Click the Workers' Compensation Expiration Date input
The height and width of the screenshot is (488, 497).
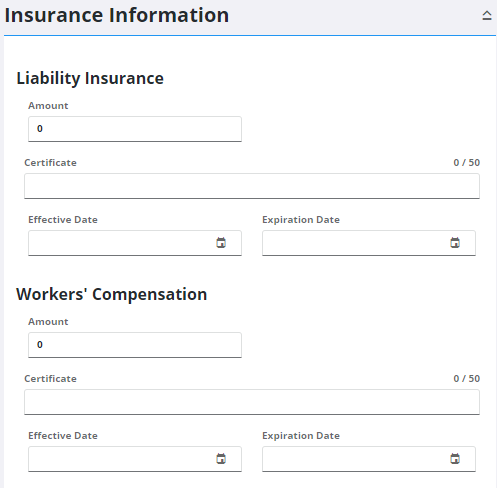(x=369, y=459)
